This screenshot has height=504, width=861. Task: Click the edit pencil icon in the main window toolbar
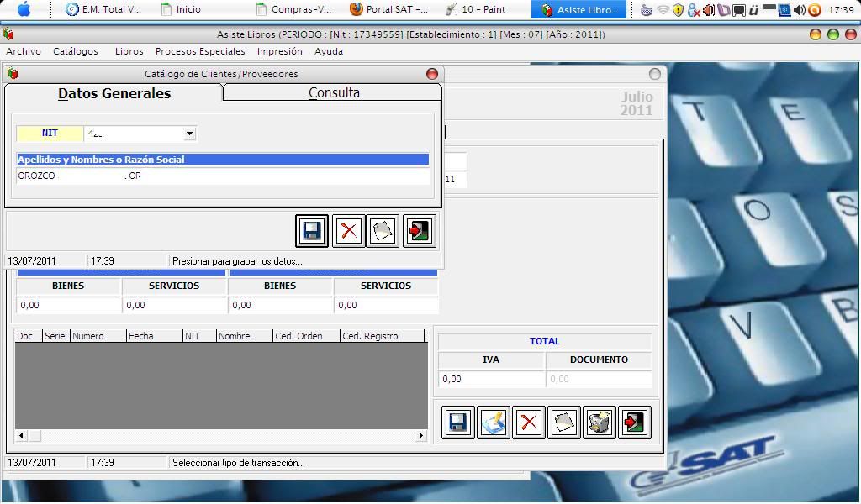(x=493, y=423)
